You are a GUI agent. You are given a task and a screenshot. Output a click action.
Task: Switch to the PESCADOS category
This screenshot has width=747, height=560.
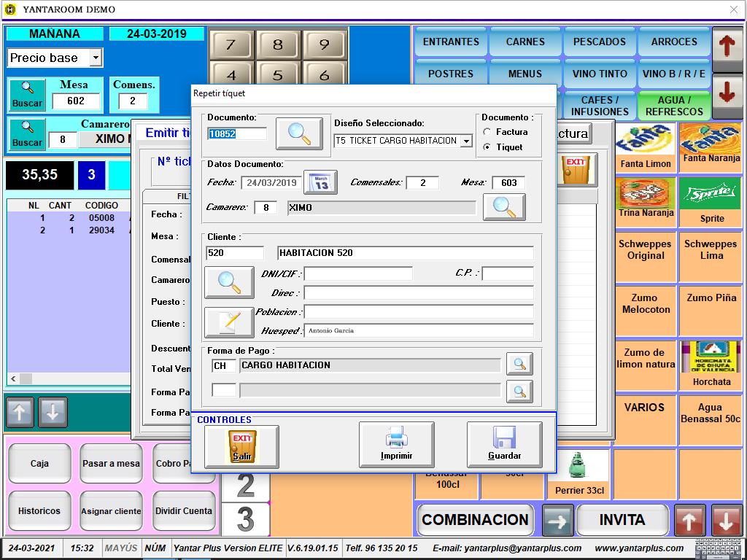click(599, 42)
